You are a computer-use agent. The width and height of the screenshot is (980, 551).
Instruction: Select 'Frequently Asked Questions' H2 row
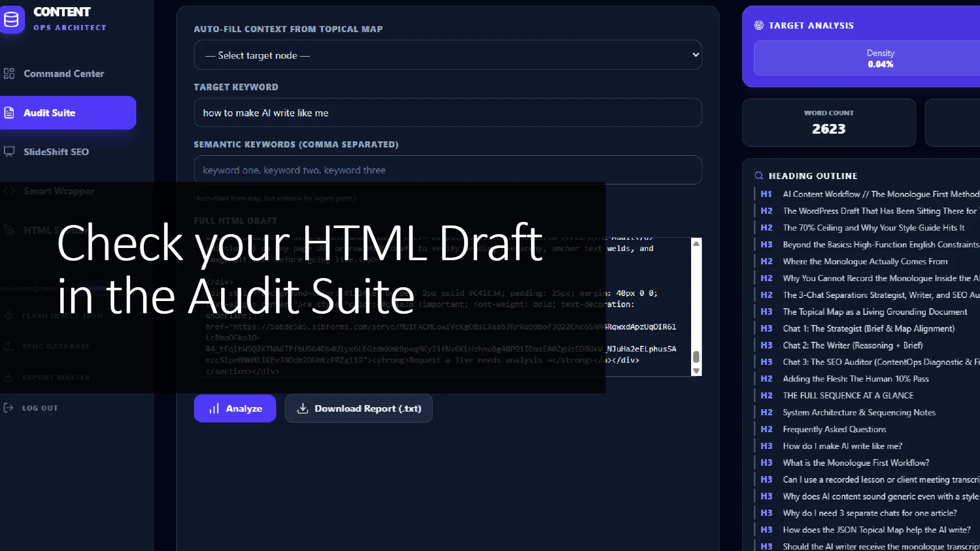pos(867,429)
